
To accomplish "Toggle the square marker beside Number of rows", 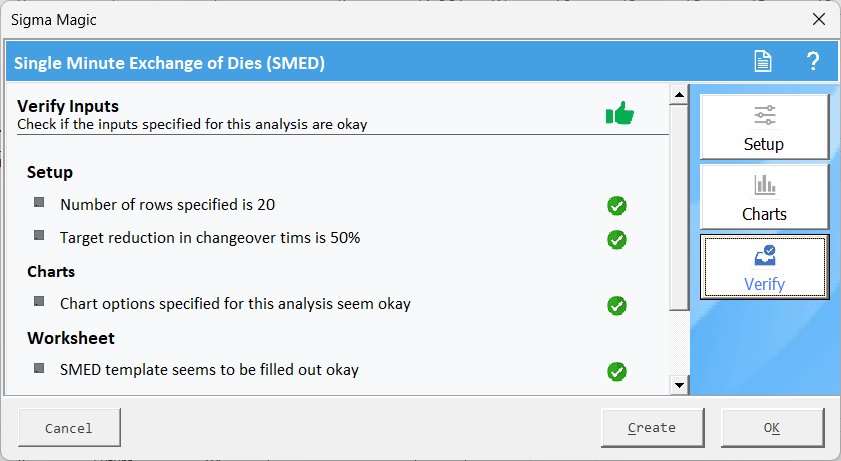I will tap(39, 202).
